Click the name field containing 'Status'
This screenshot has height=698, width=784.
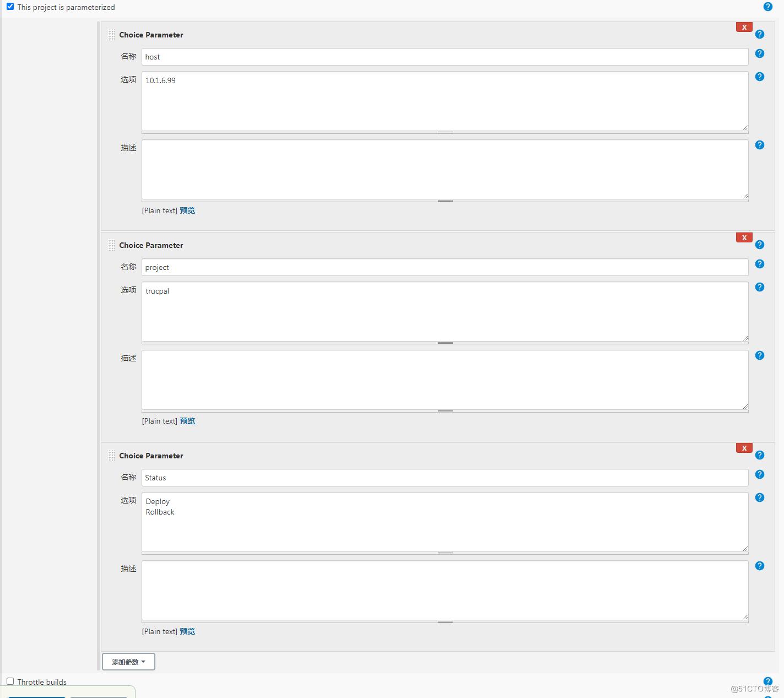coord(445,478)
